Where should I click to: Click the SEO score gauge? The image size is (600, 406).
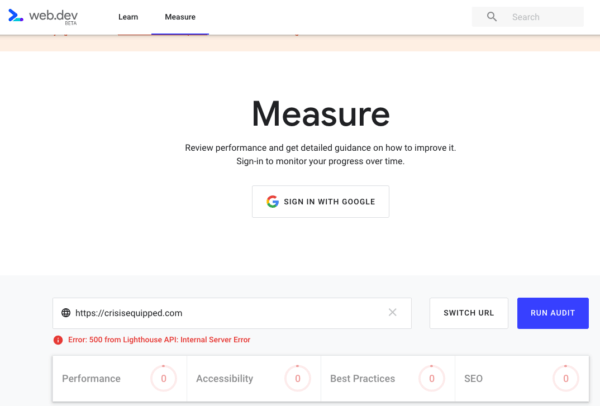point(566,378)
